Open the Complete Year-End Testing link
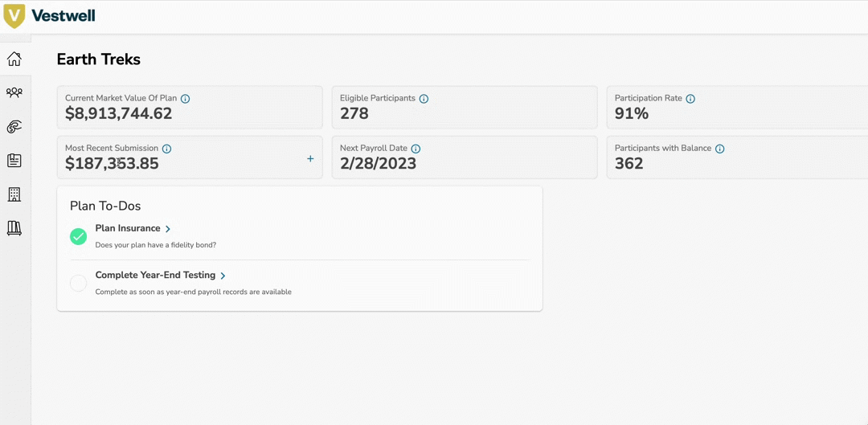Screen dimensions: 868x425 (x=155, y=275)
